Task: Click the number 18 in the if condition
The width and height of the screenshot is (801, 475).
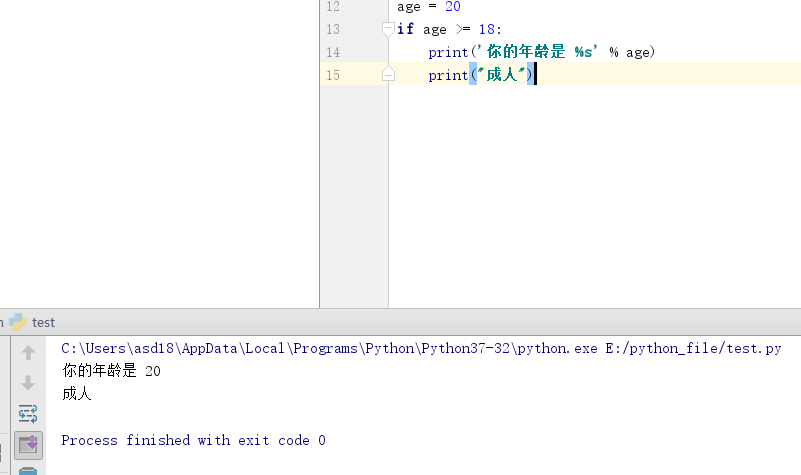Action: pyautogui.click(x=487, y=29)
